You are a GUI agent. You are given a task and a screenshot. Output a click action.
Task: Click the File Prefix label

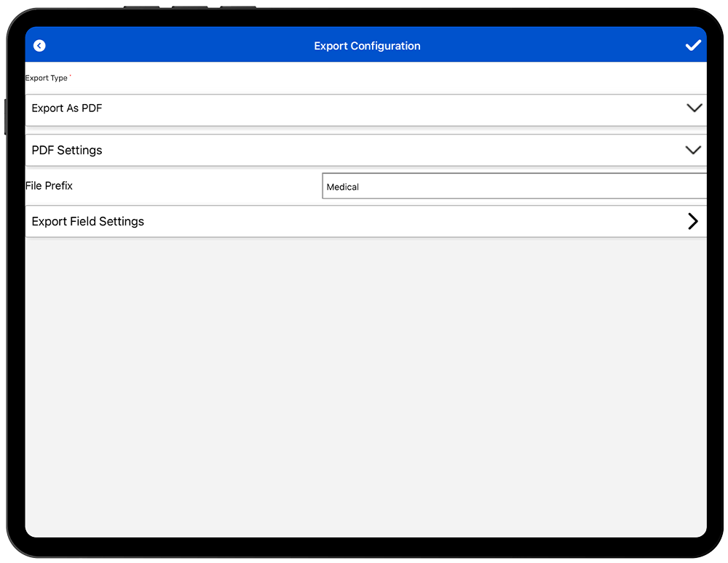(49, 186)
